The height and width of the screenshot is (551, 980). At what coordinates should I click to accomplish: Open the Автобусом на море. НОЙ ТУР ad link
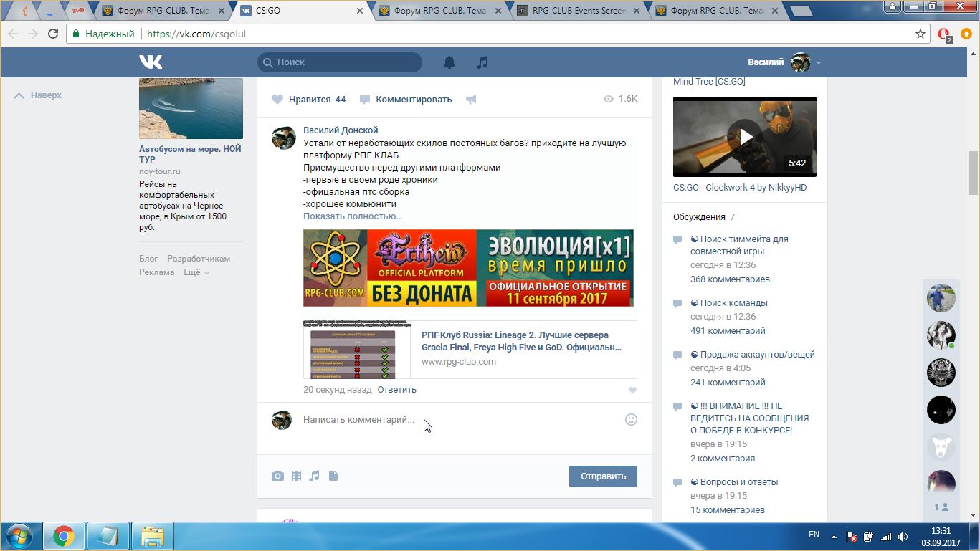point(190,154)
